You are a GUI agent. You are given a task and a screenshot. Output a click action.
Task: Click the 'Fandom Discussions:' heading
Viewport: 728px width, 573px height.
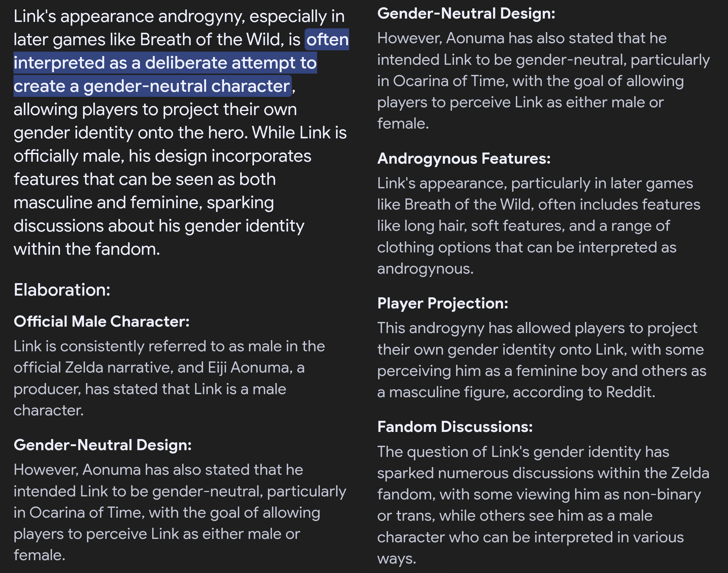(x=455, y=427)
